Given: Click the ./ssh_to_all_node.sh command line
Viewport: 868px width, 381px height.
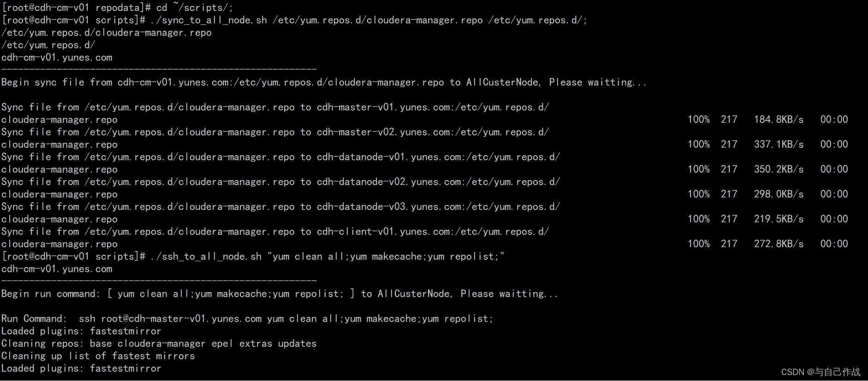Looking at the screenshot, I should tap(253, 256).
